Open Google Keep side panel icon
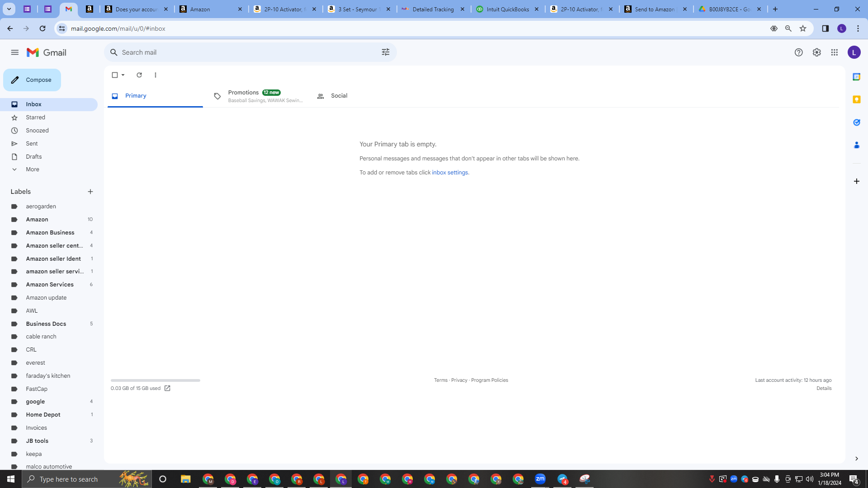The height and width of the screenshot is (488, 868). [x=856, y=99]
